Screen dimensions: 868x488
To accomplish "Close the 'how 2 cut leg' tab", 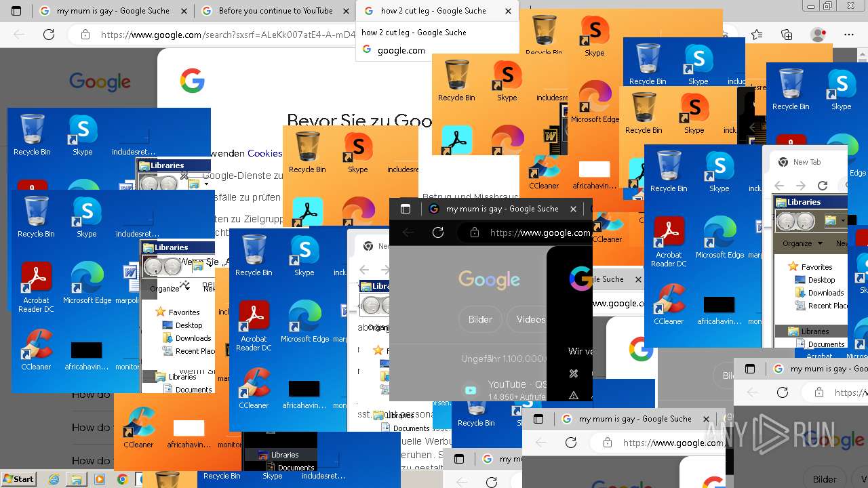I will pyautogui.click(x=509, y=11).
